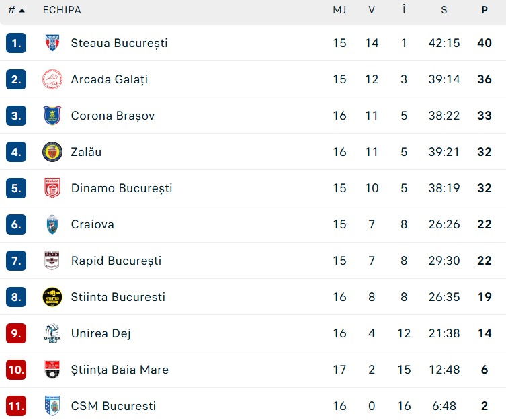
Task: Click the Corona Brașov team logo
Action: (52, 116)
